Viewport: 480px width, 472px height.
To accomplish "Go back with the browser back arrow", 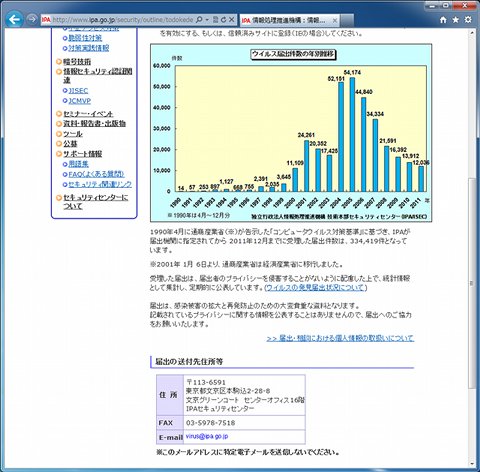I will pyautogui.click(x=14, y=19).
